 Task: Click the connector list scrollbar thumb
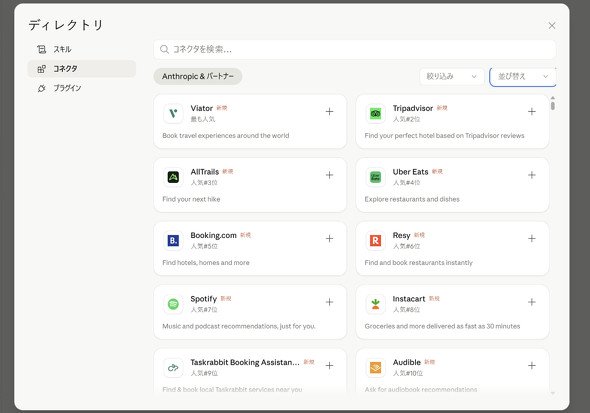(552, 103)
